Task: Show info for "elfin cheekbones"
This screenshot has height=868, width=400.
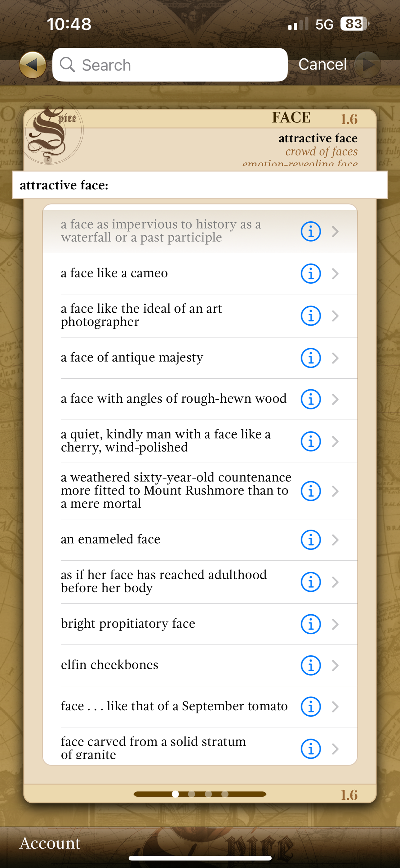Action: pyautogui.click(x=310, y=665)
